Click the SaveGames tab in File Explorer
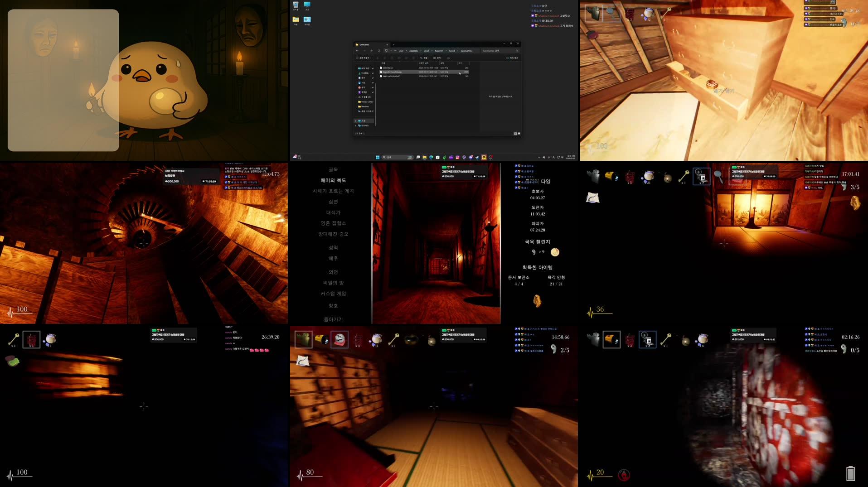The image size is (868, 487). [x=364, y=44]
